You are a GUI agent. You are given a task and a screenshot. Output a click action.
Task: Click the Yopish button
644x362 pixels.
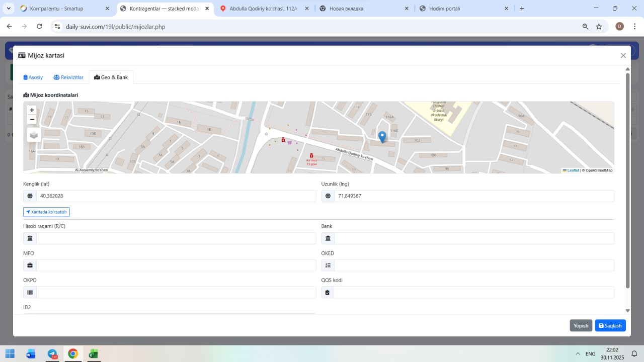(581, 326)
